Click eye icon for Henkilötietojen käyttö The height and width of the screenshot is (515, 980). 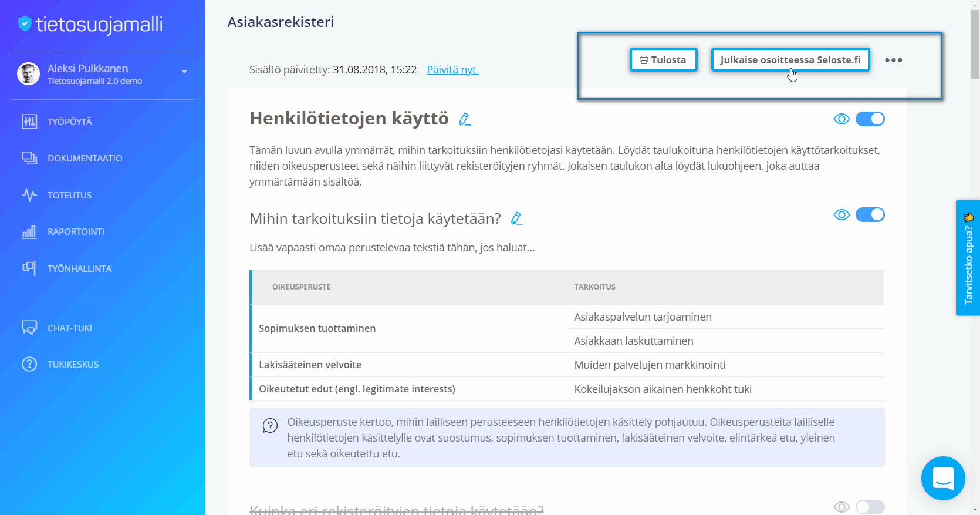[842, 119]
